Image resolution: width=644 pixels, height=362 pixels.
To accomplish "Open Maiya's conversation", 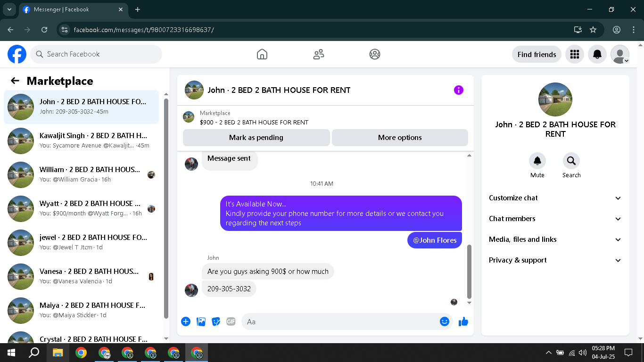I will (82, 311).
